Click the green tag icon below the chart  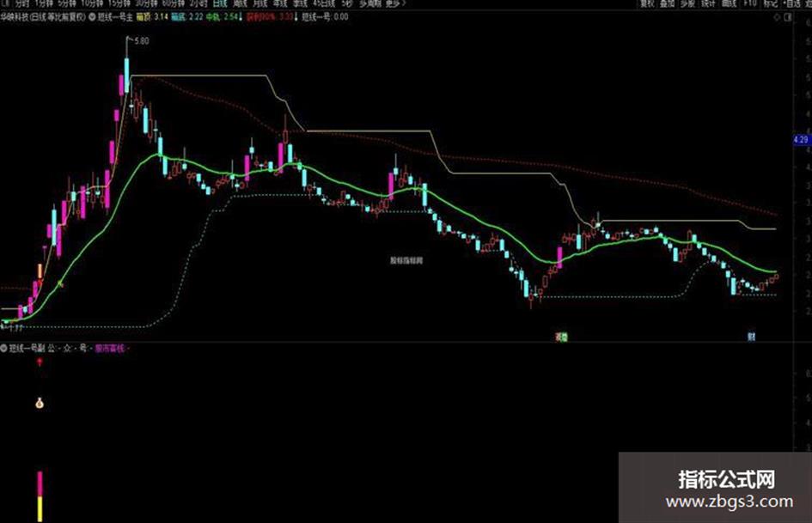tap(562, 337)
